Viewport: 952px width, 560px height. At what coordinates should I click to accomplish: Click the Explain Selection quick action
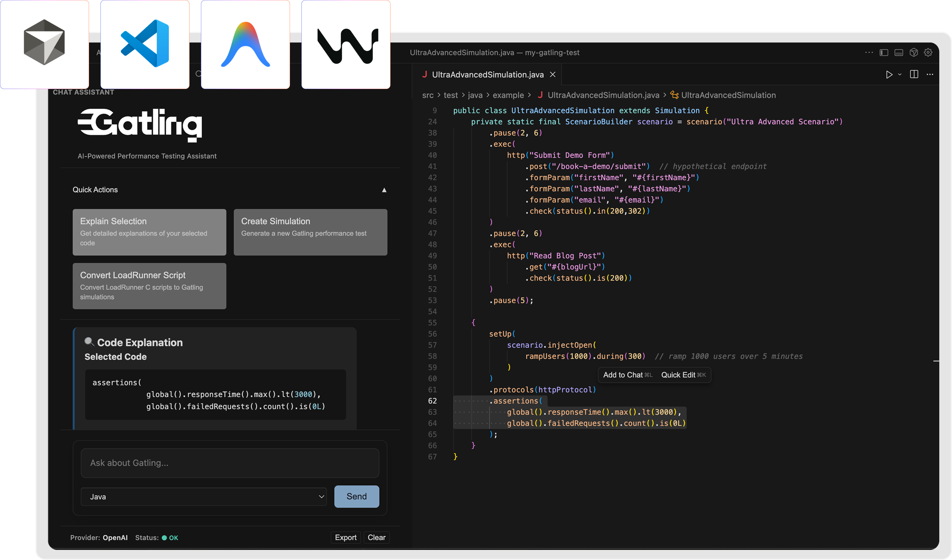coord(149,232)
